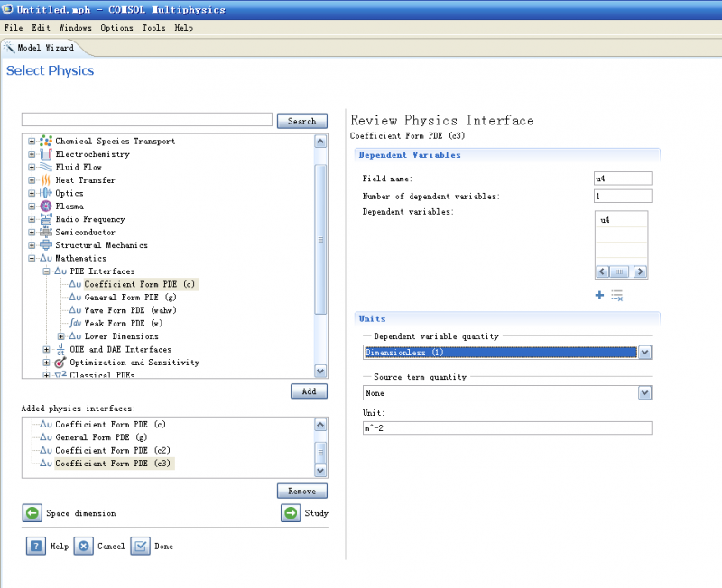Select General Form PDE (g) in added list
This screenshot has height=588, width=722.
point(101,437)
